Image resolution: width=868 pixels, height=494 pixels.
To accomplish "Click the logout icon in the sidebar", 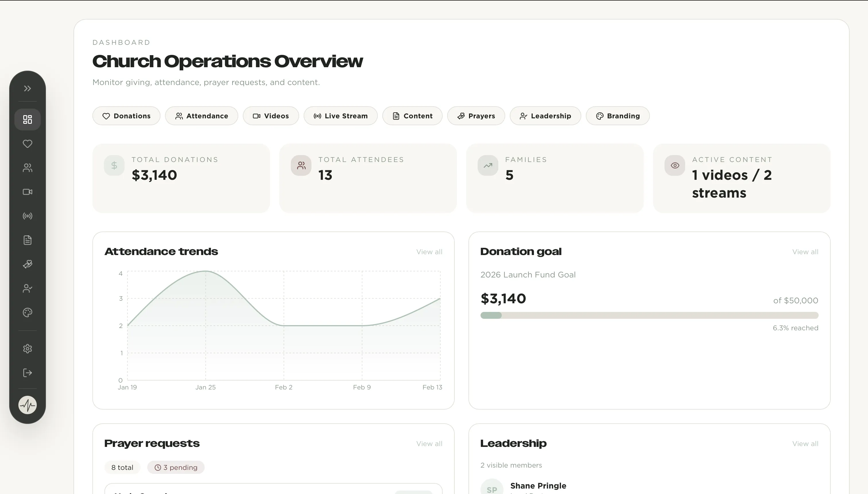I will (28, 373).
